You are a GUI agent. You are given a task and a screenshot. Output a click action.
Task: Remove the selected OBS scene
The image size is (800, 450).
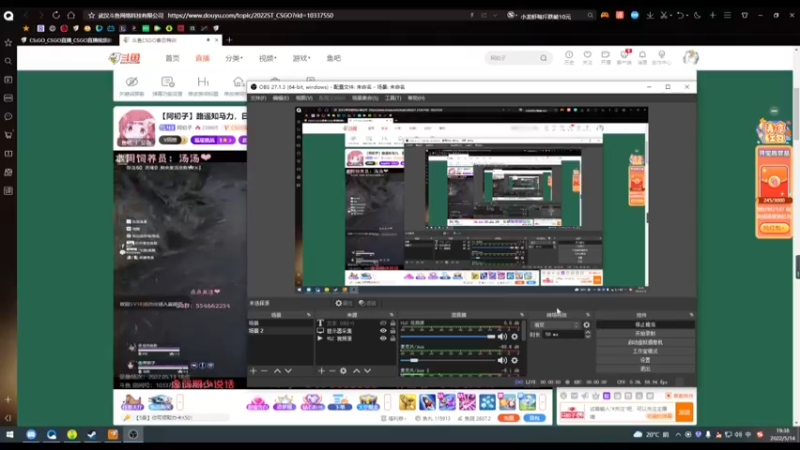tap(264, 371)
